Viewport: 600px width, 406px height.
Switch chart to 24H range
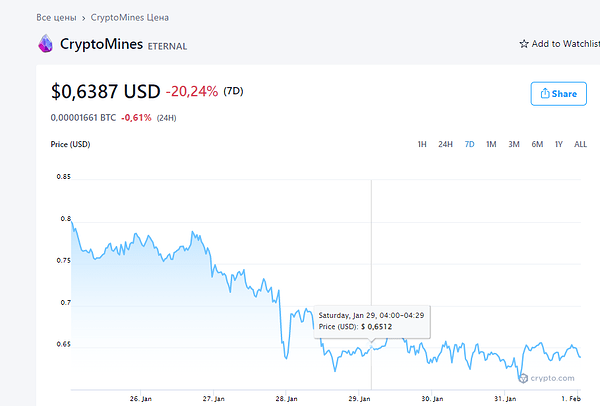(x=445, y=144)
